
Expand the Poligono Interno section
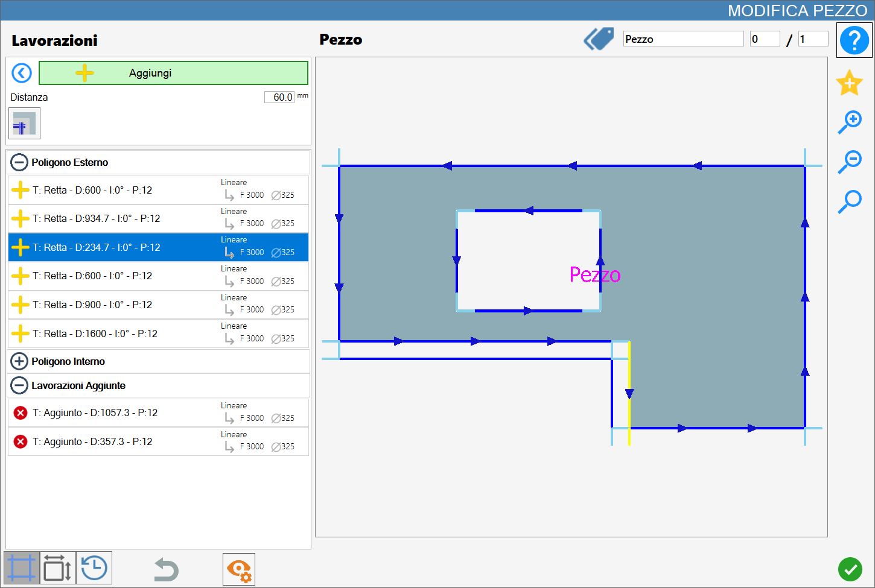tap(19, 361)
